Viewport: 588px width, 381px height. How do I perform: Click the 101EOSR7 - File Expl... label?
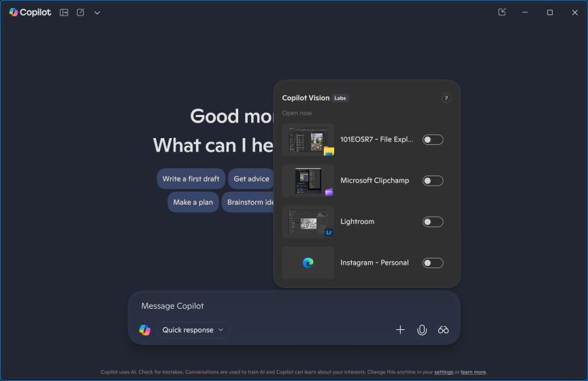click(376, 139)
